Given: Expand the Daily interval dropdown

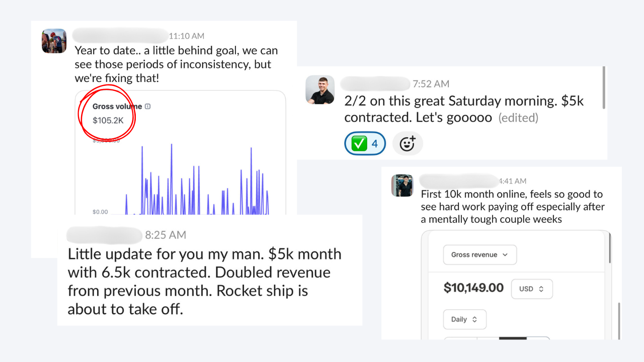Looking at the screenshot, I should tap(464, 319).
